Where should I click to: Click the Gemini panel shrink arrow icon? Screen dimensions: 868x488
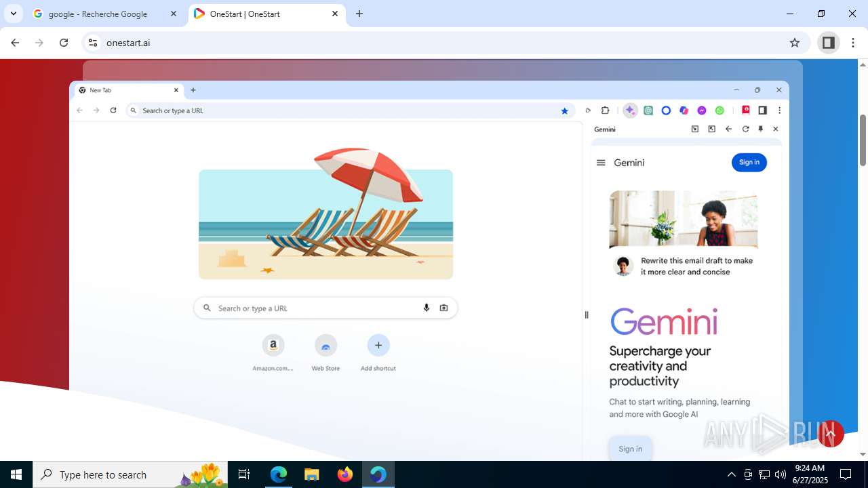click(695, 129)
